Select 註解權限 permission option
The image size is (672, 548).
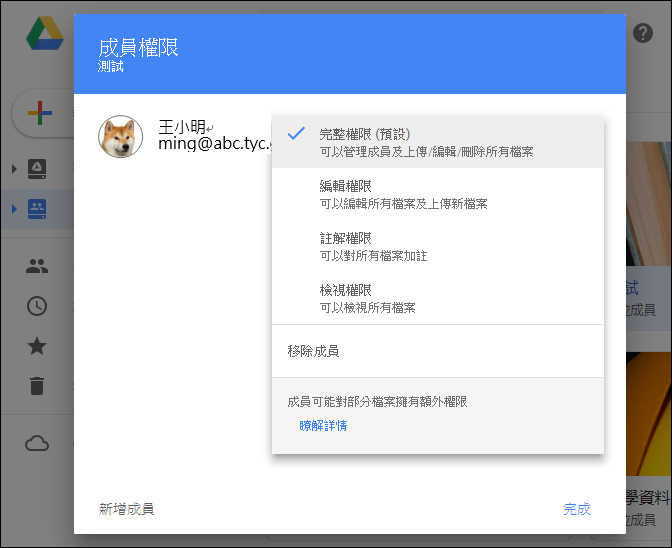pyautogui.click(x=438, y=246)
